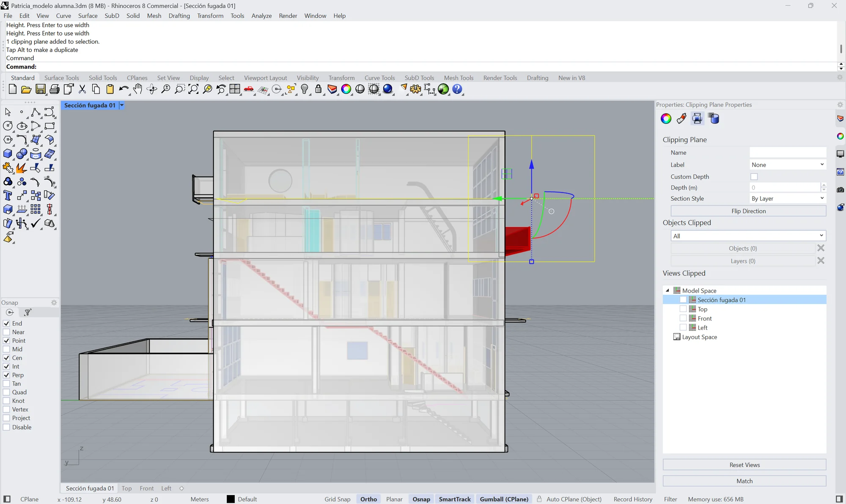Click the Options gear icon in toolbar
Viewport: 846px width, 504px height.
pyautogui.click(x=415, y=89)
